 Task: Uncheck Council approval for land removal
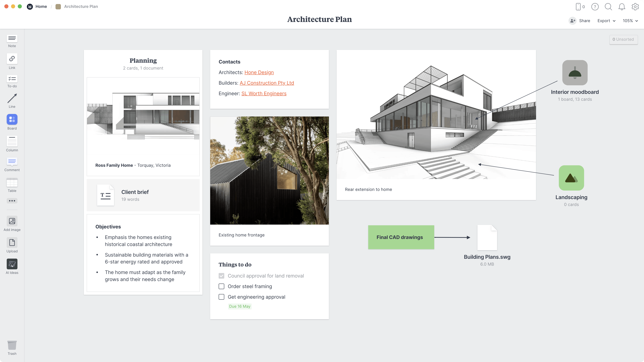221,276
